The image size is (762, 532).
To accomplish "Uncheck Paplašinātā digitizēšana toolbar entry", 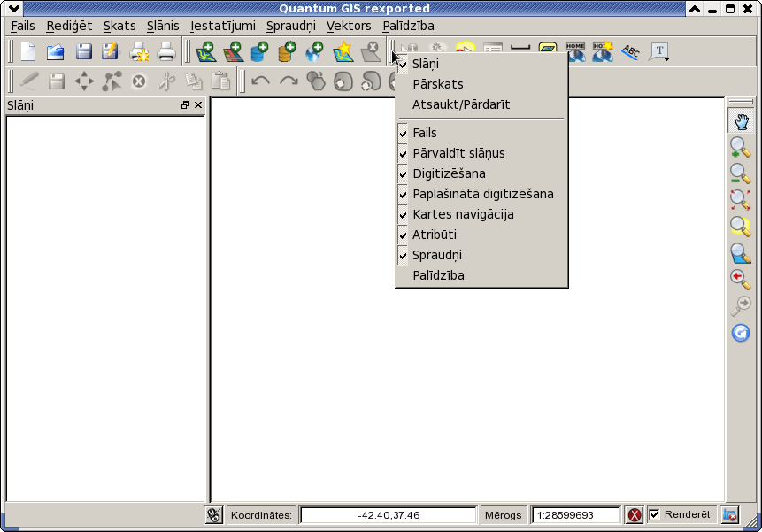I will pos(481,194).
